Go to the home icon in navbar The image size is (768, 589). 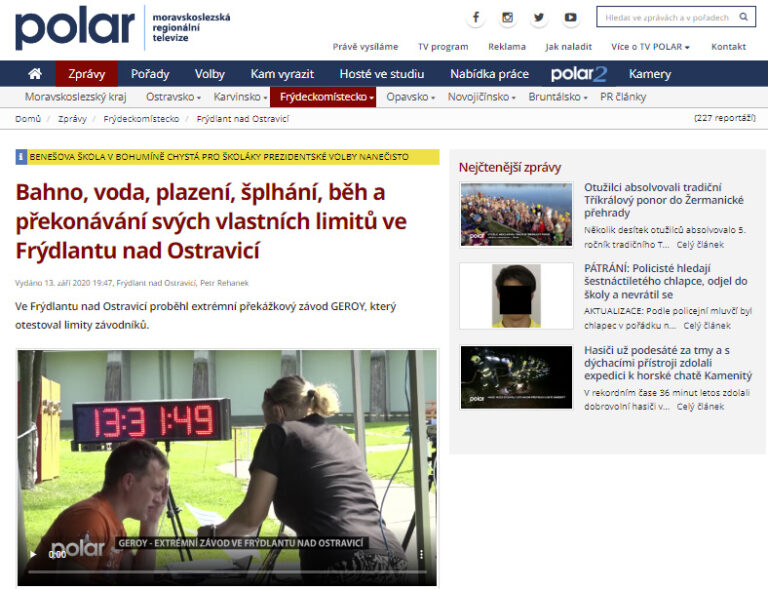(x=35, y=74)
